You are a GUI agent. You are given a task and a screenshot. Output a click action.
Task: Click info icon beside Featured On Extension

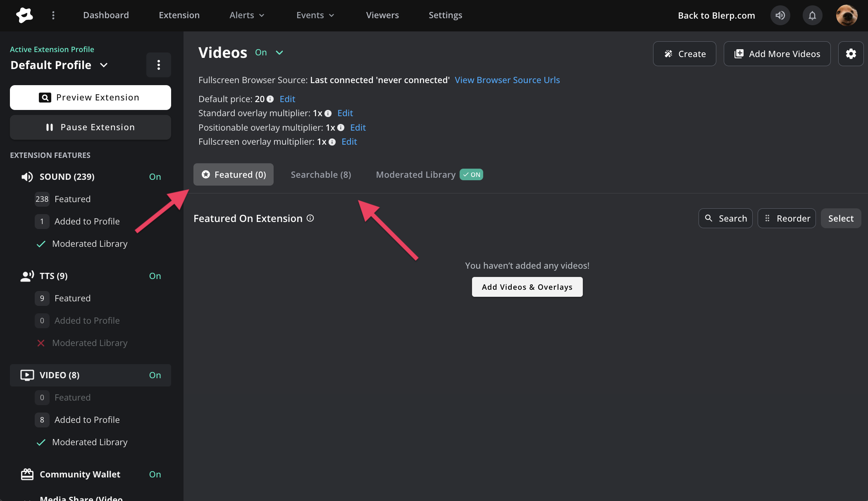tap(310, 218)
